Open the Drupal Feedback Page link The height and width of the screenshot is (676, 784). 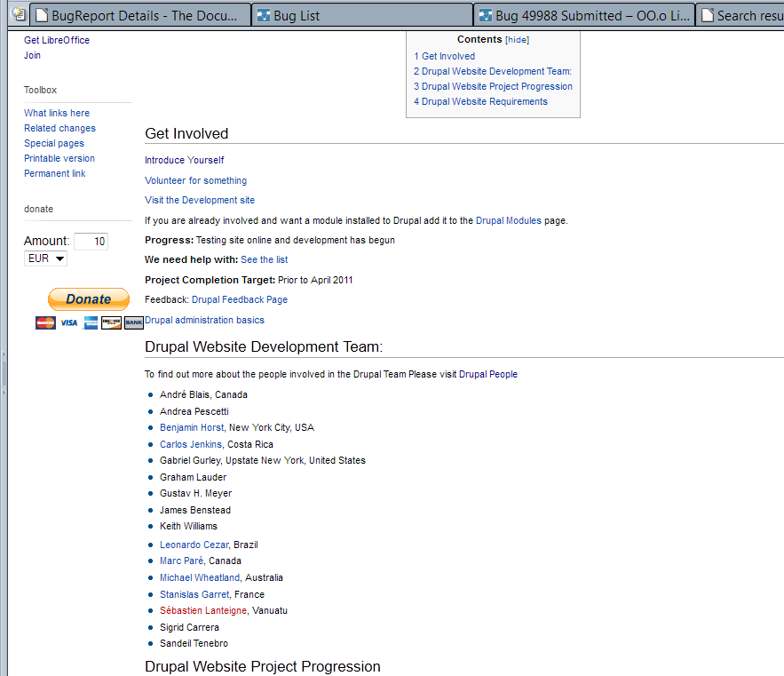pos(239,300)
